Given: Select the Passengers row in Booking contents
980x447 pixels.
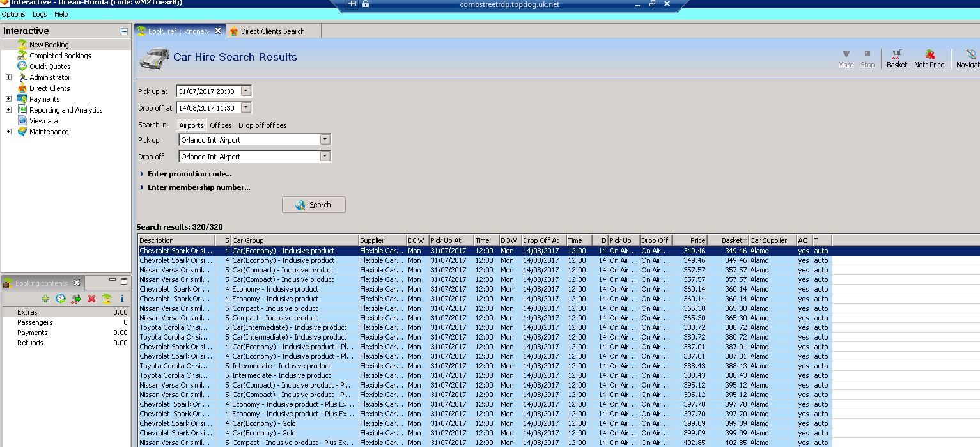Looking at the screenshot, I should pos(66,322).
